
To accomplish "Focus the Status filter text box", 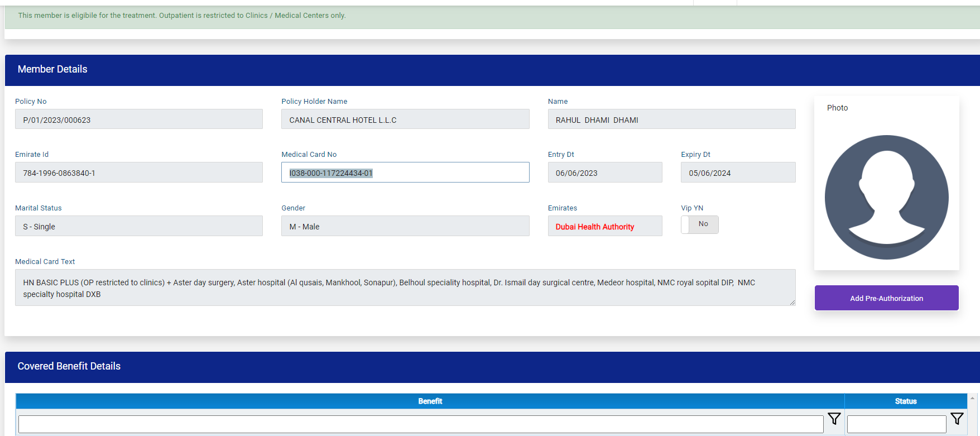I will (896, 424).
